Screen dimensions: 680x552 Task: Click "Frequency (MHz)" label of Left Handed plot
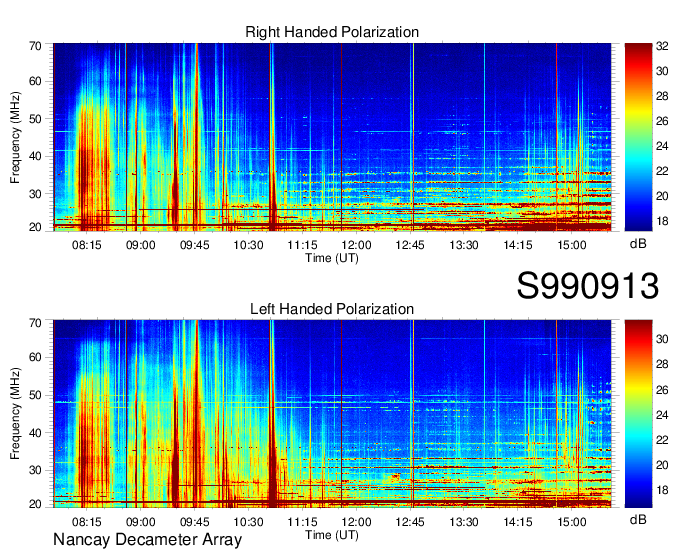click(x=15, y=414)
